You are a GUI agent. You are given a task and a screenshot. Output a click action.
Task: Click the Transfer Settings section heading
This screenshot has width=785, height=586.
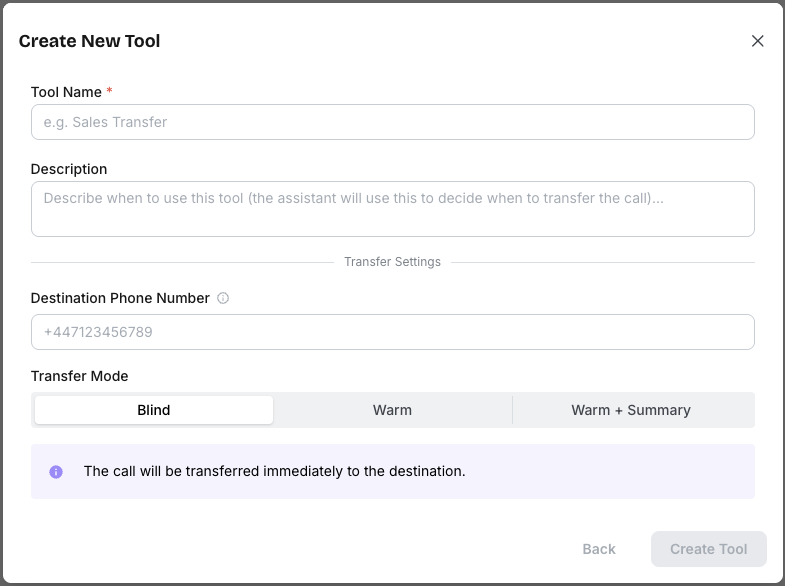(x=392, y=262)
